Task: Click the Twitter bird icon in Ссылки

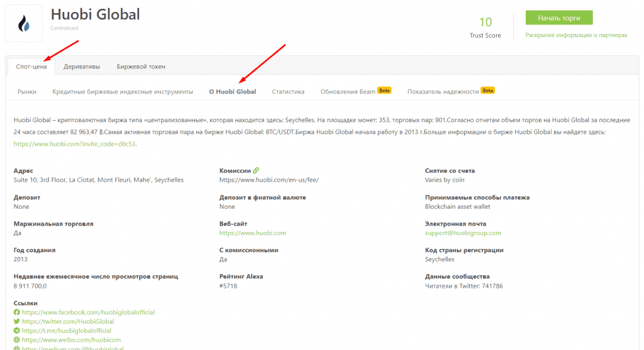Action: (16, 321)
